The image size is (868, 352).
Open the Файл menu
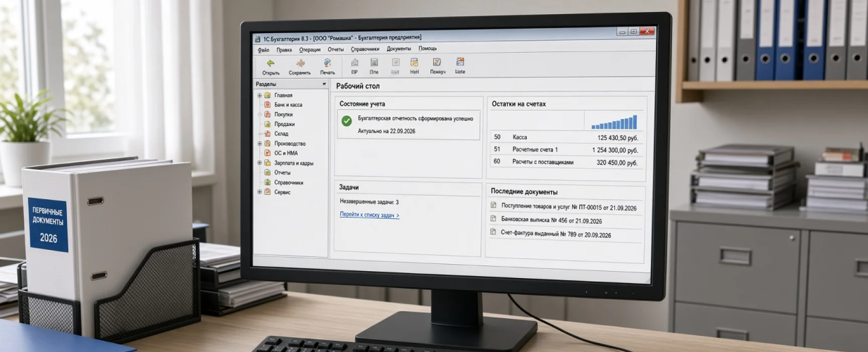pos(263,50)
